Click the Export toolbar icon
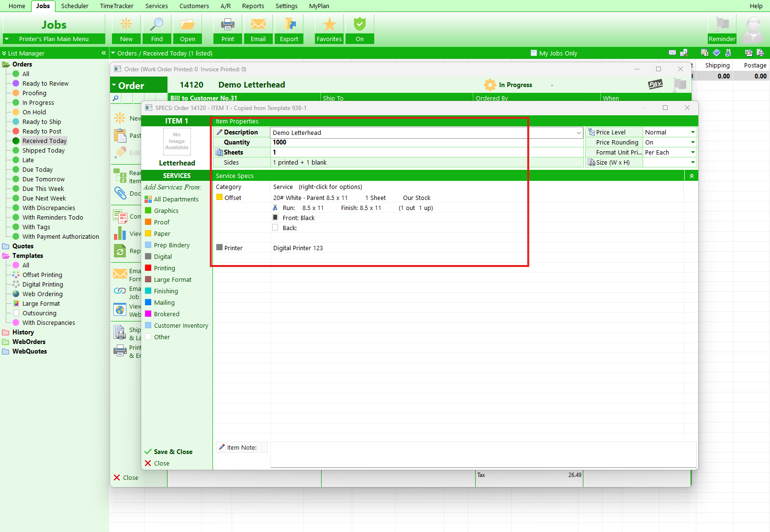The height and width of the screenshot is (532, 770). pos(289,24)
